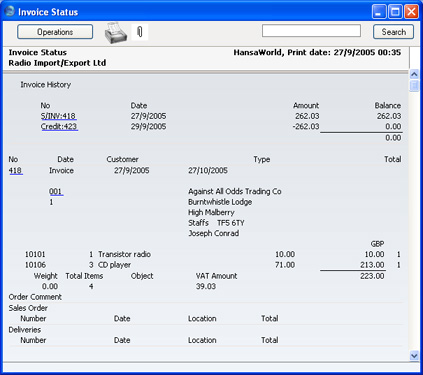Click the 'Deliveries' section label

click(25, 330)
